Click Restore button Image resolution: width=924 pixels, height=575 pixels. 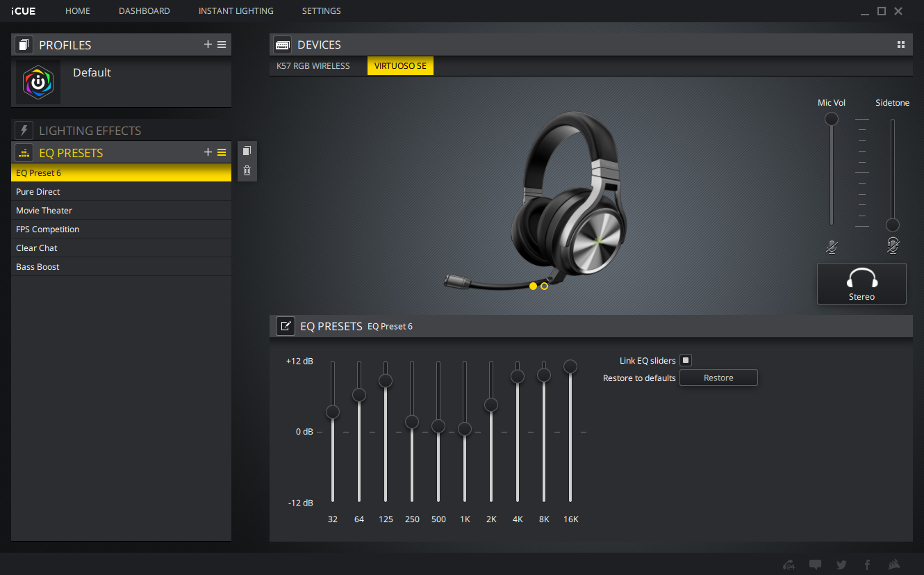718,378
